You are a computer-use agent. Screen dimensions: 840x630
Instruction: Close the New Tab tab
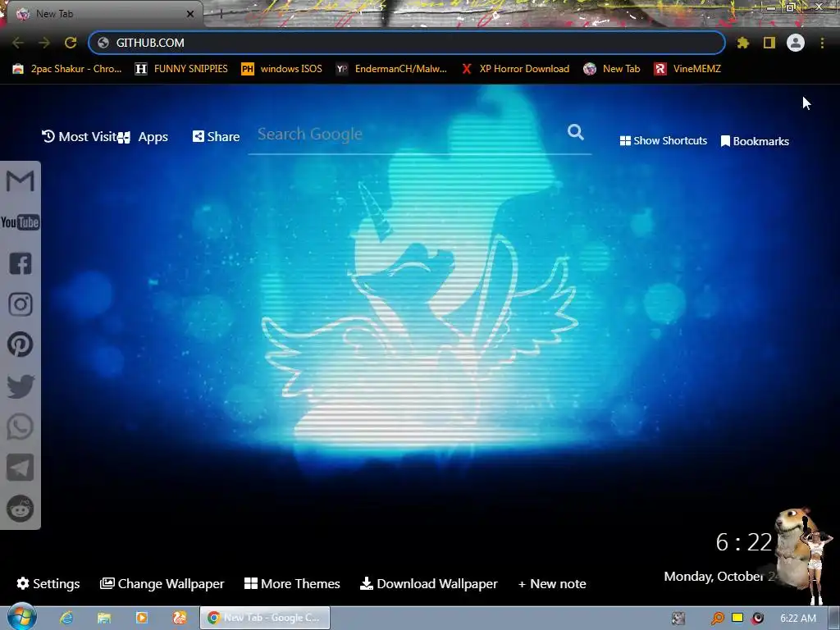click(x=190, y=14)
